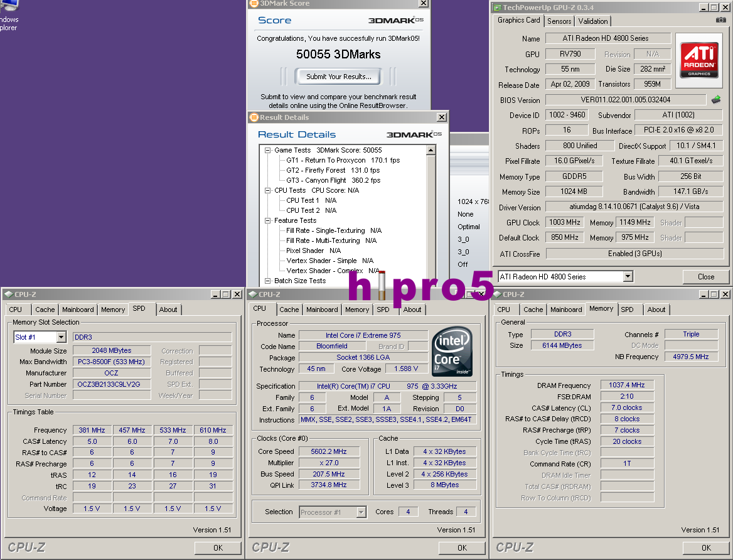
Task: Click the Bus Interface PCI-E 2.0 x16 field
Action: pos(679,129)
